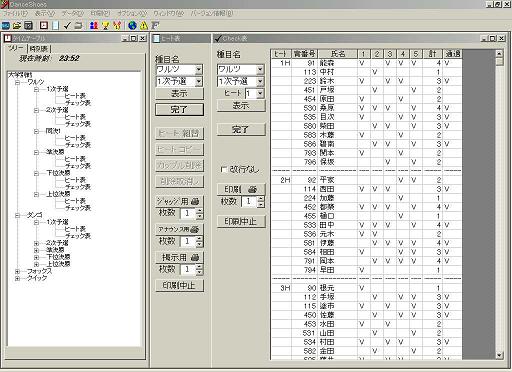The height and width of the screenshot is (372, 512).
Task: Click the Check table scrollbar up arrow
Action: pos(499,54)
